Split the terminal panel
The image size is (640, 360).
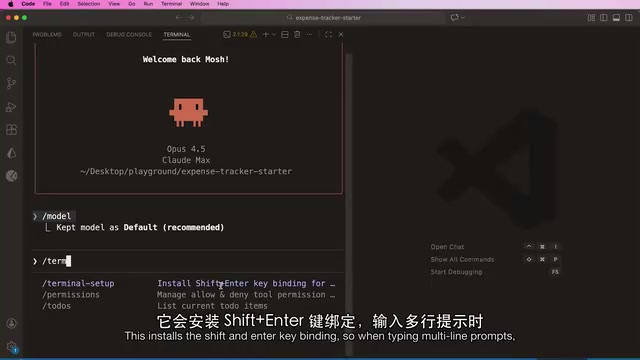pos(285,35)
